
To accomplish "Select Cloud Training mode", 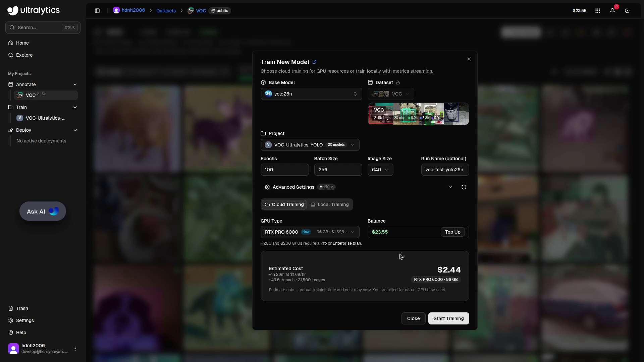I will 284,204.
